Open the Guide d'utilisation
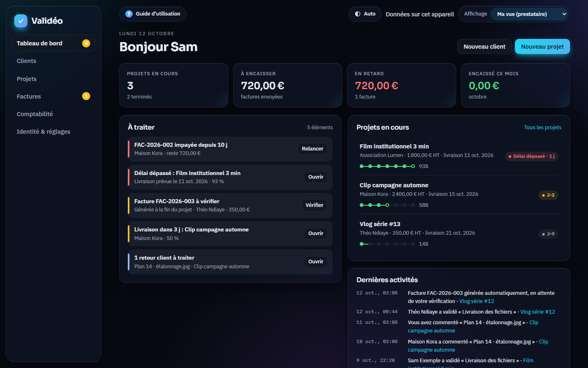Screen dimensions: 588x368 click(x=153, y=14)
